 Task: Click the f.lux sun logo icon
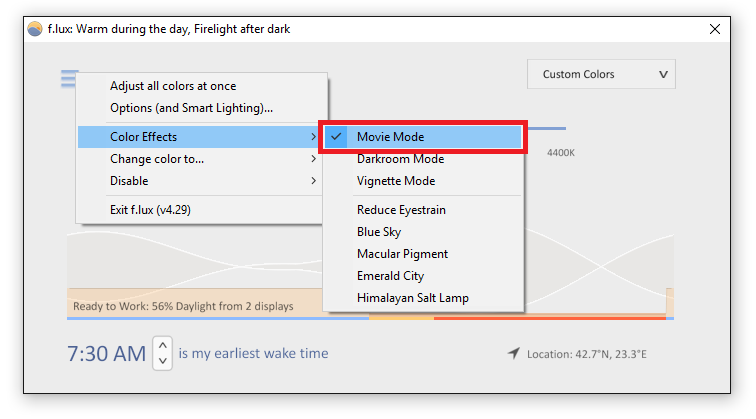[35, 29]
